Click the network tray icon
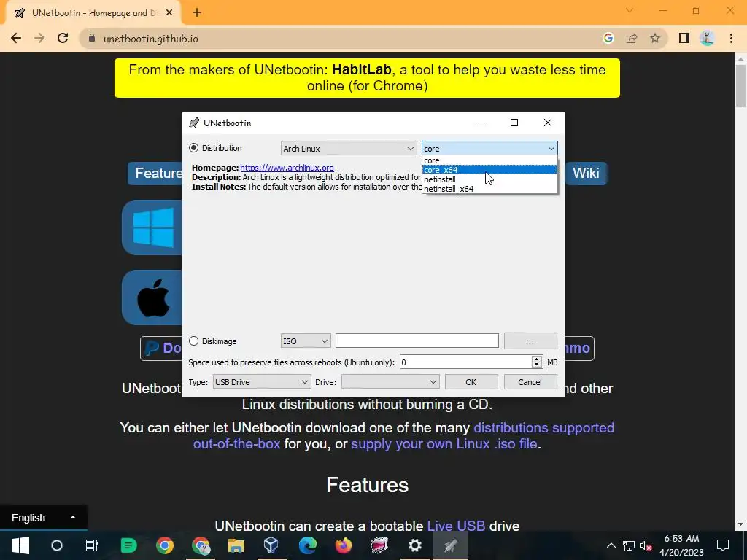The height and width of the screenshot is (560, 747). (628, 545)
